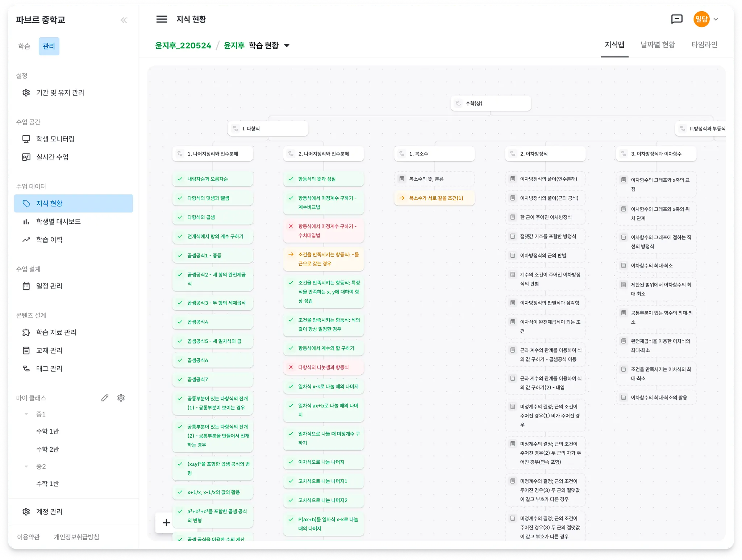
Task: Open the 이용약관 link
Action: tap(29, 537)
